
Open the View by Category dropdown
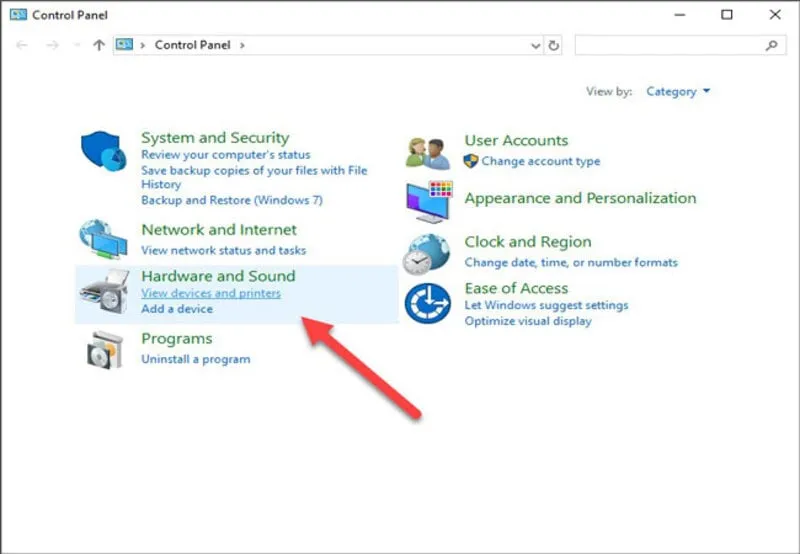pyautogui.click(x=678, y=91)
